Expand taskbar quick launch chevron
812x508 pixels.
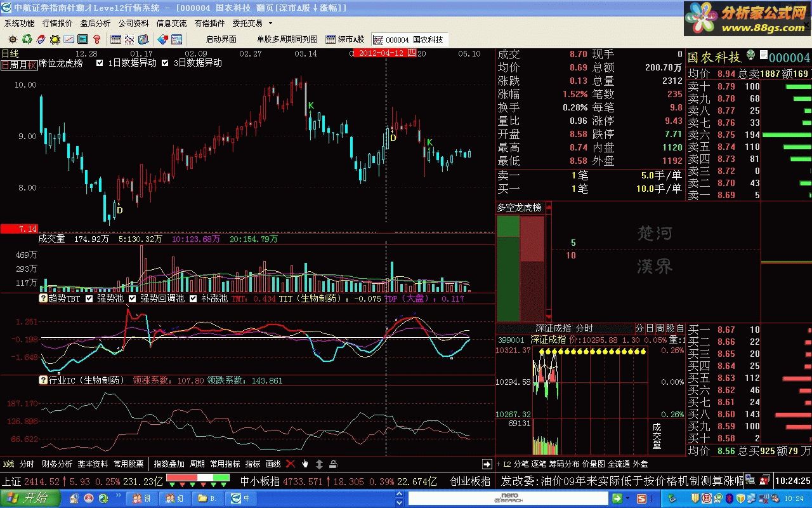118,495
